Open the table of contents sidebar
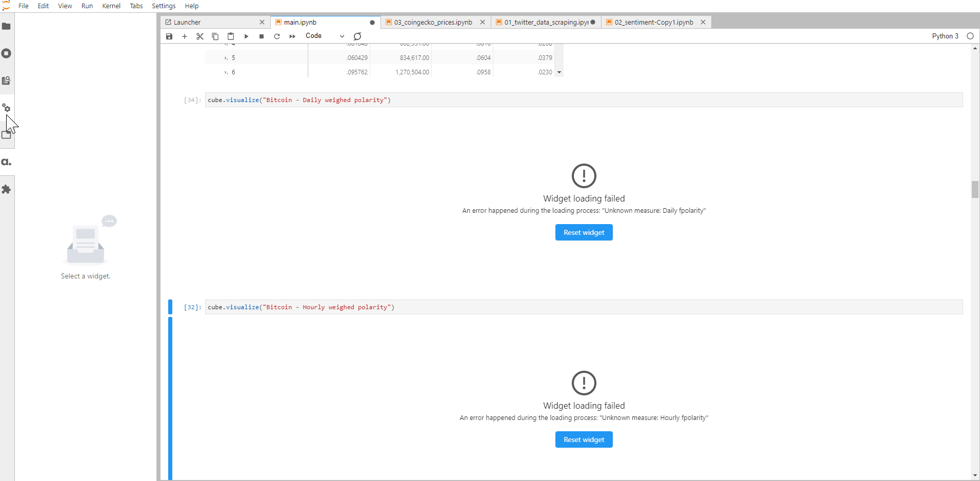 coord(7,81)
